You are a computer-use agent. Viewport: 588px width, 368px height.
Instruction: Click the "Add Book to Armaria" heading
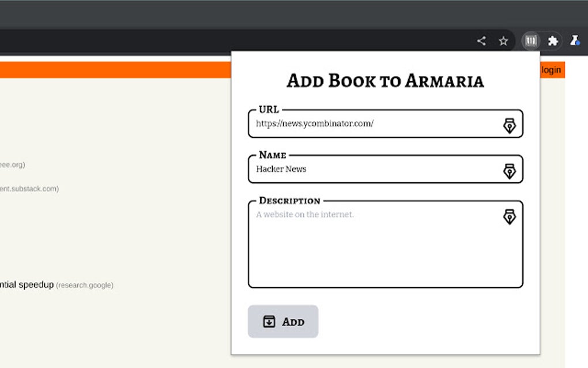[385, 81]
